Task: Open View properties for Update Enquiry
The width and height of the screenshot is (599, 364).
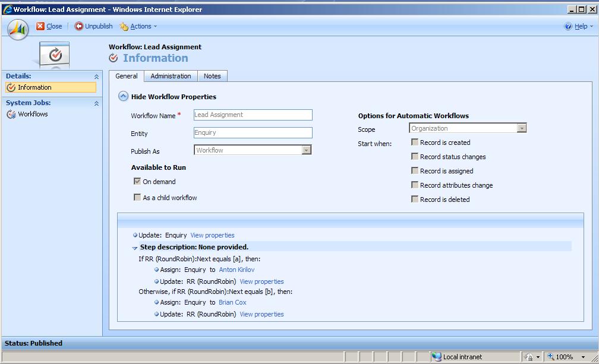Action: 212,235
